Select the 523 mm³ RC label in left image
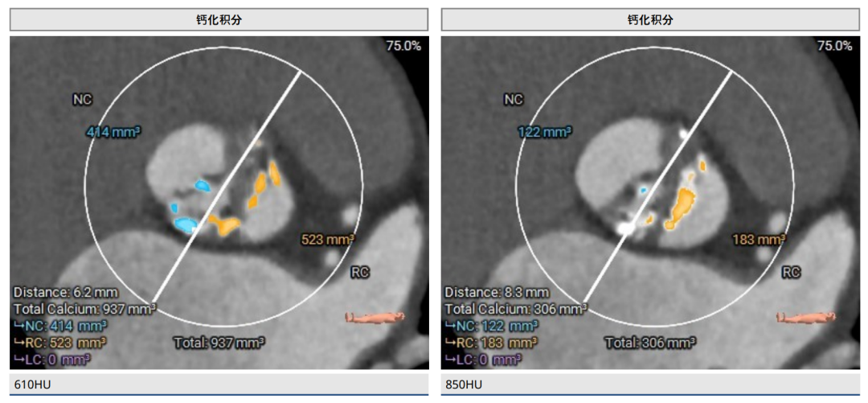 [328, 240]
